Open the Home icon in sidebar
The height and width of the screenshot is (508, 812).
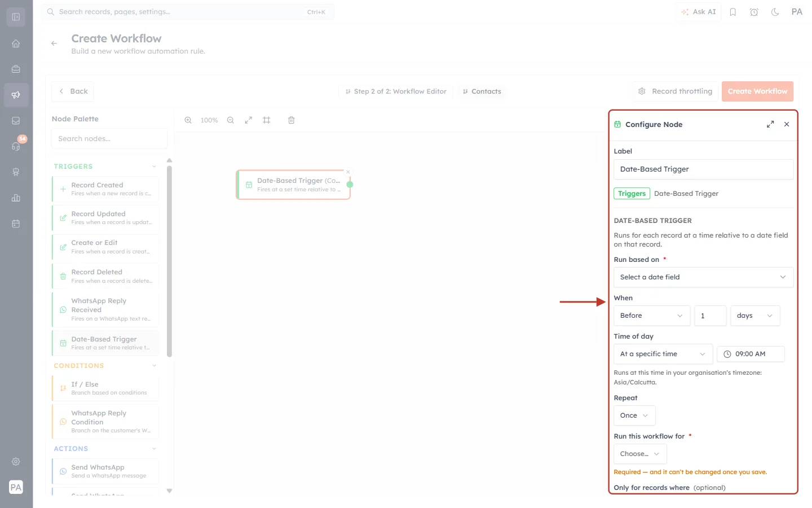16,43
